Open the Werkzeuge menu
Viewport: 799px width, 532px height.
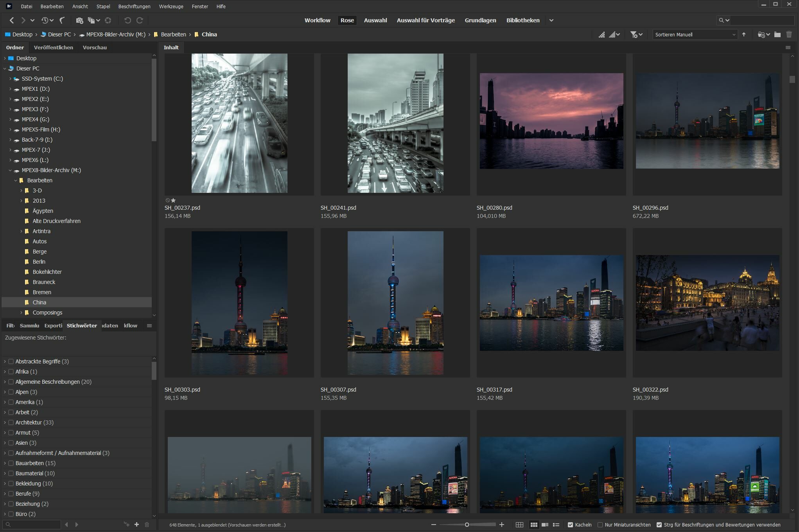pos(171,6)
